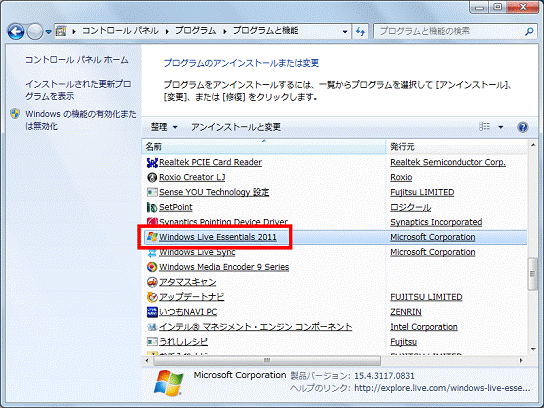Click the Intel Management Engine icon

[152, 327]
